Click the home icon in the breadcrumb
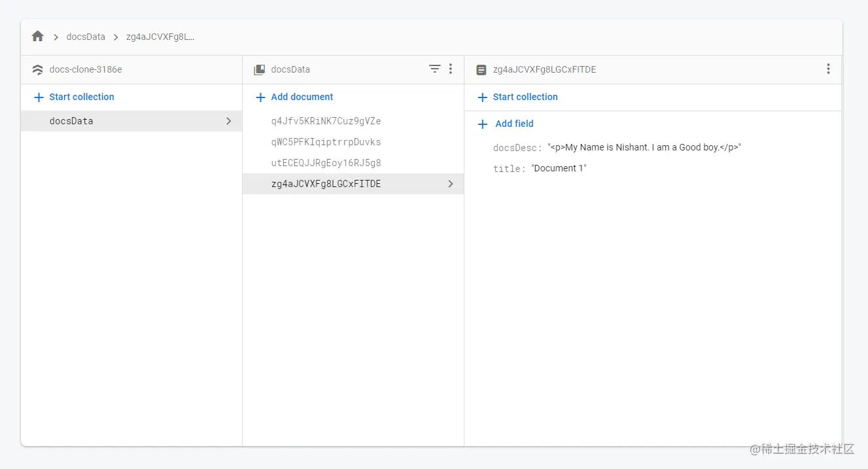868x469 pixels. (x=37, y=36)
